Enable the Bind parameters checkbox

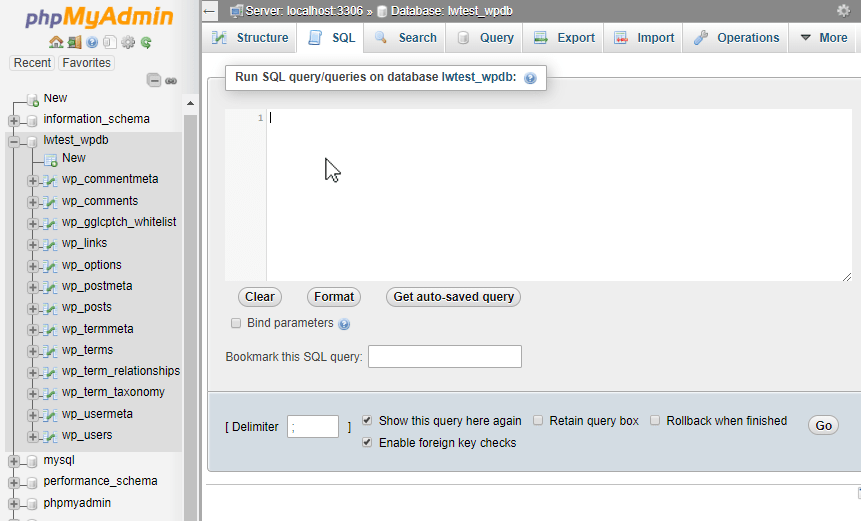[236, 323]
